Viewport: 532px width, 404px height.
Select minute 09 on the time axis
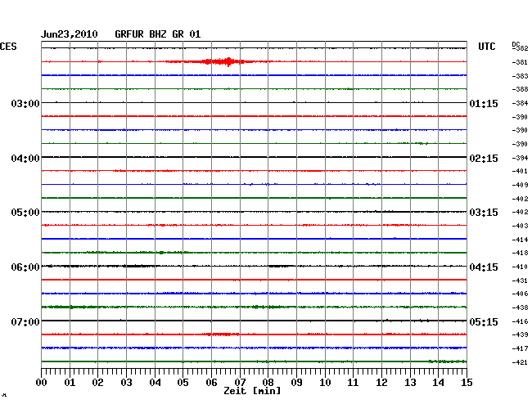click(x=296, y=383)
